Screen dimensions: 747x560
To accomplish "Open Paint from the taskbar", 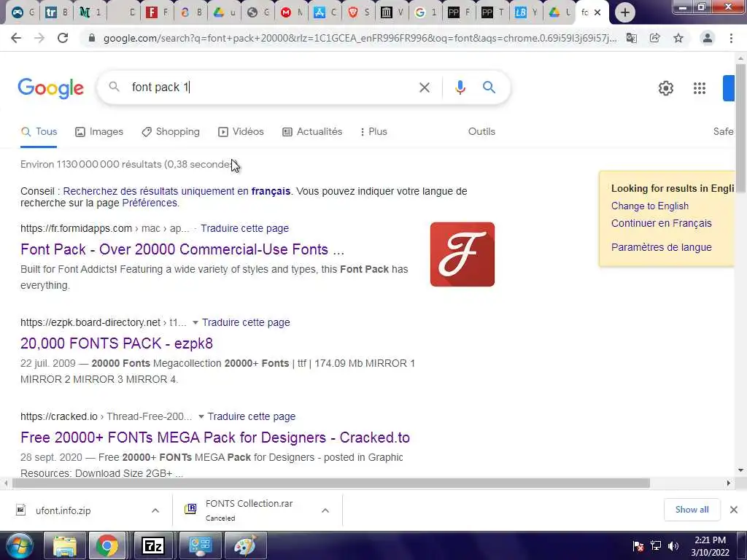I will pyautogui.click(x=245, y=545).
